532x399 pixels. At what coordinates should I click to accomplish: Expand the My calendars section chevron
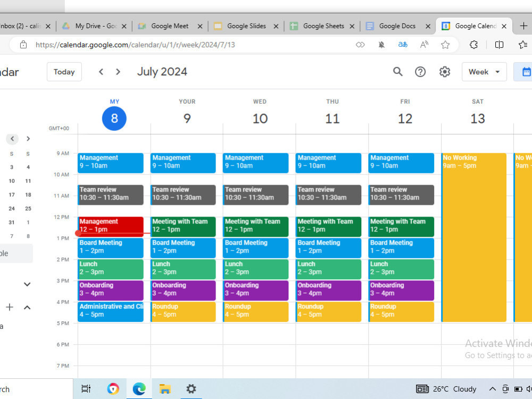[27, 284]
